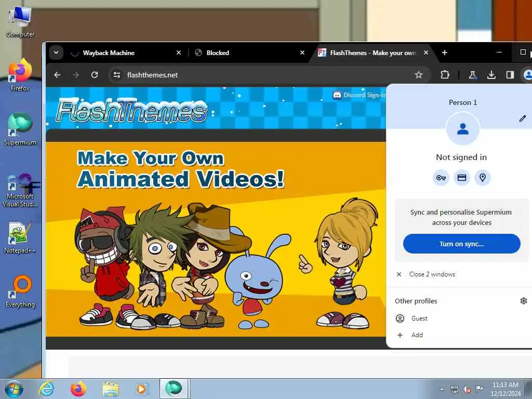Go forward to the next page
Image resolution: width=532 pixels, height=399 pixels.
[x=76, y=75]
